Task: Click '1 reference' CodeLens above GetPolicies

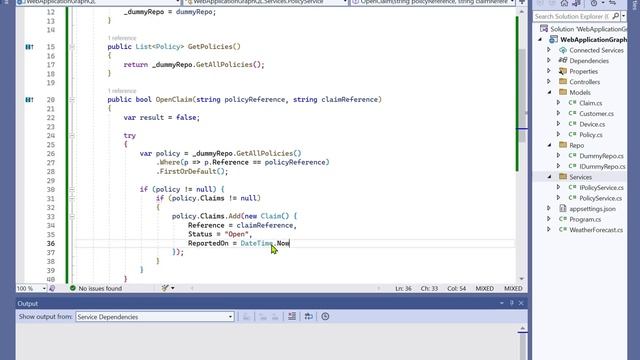Action: [x=122, y=38]
